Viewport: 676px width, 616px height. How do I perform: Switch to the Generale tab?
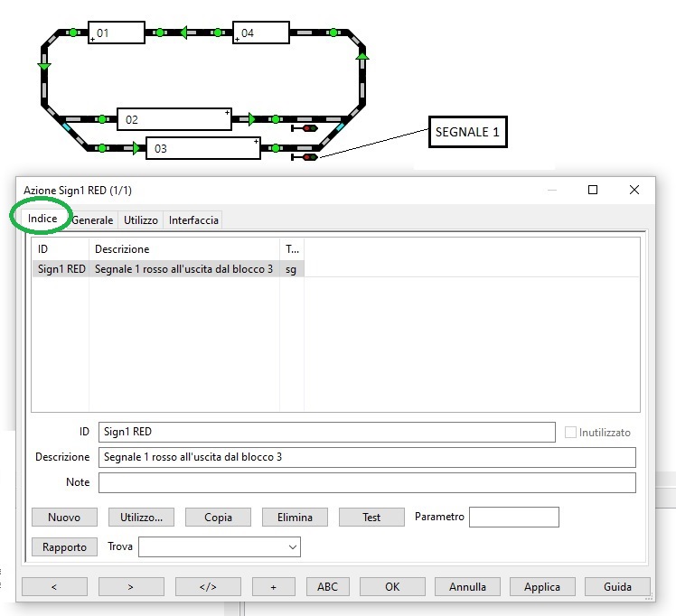pyautogui.click(x=92, y=220)
